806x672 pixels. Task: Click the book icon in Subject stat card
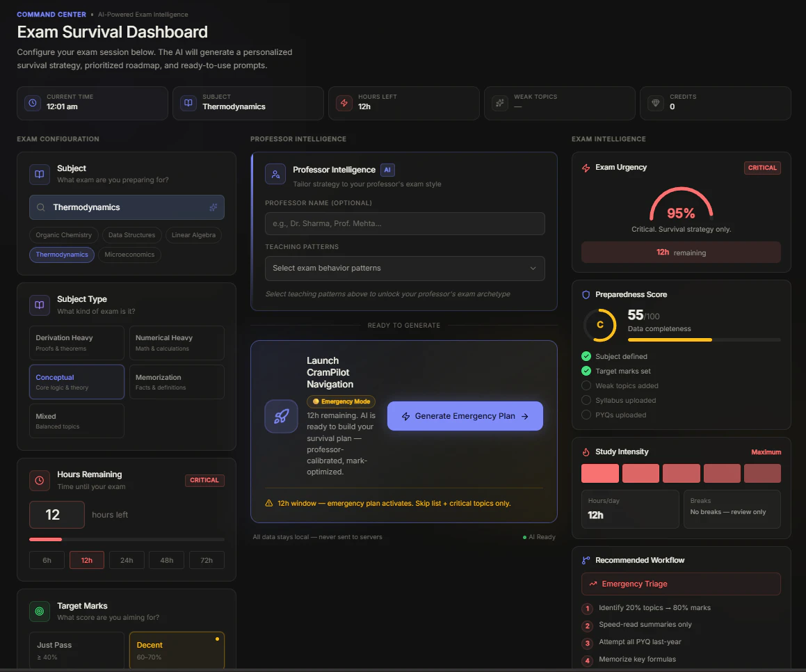coord(188,102)
